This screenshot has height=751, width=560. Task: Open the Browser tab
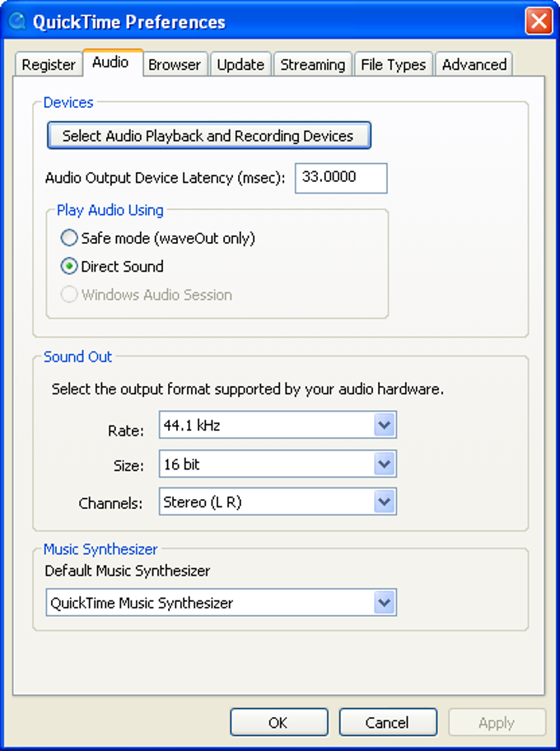coord(175,64)
